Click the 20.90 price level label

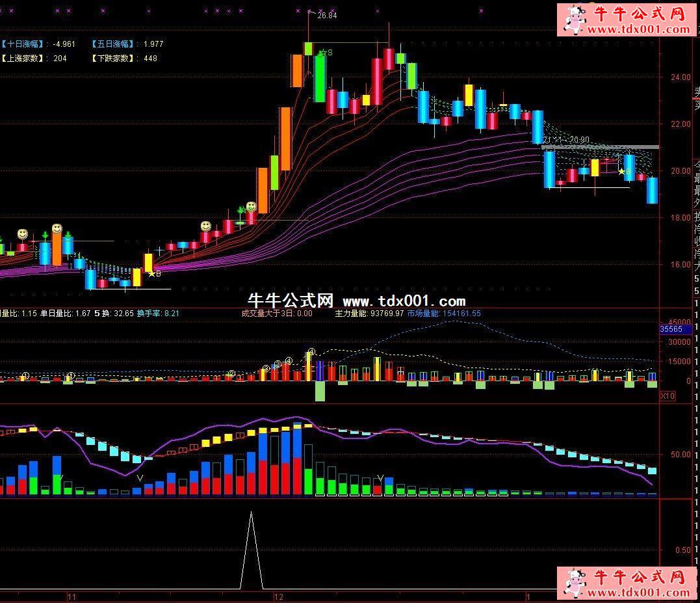(579, 141)
